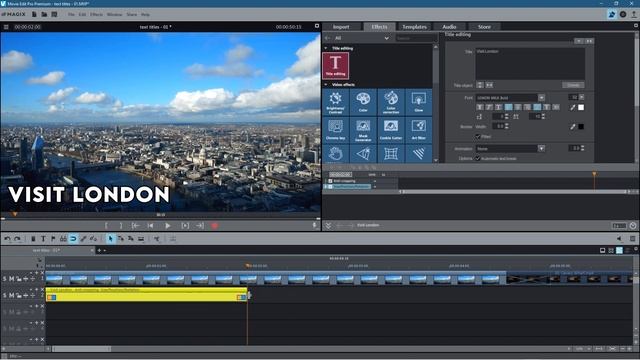Toggle the Automatic text break option checkbox
Screen dimensions: 640x360
478,158
